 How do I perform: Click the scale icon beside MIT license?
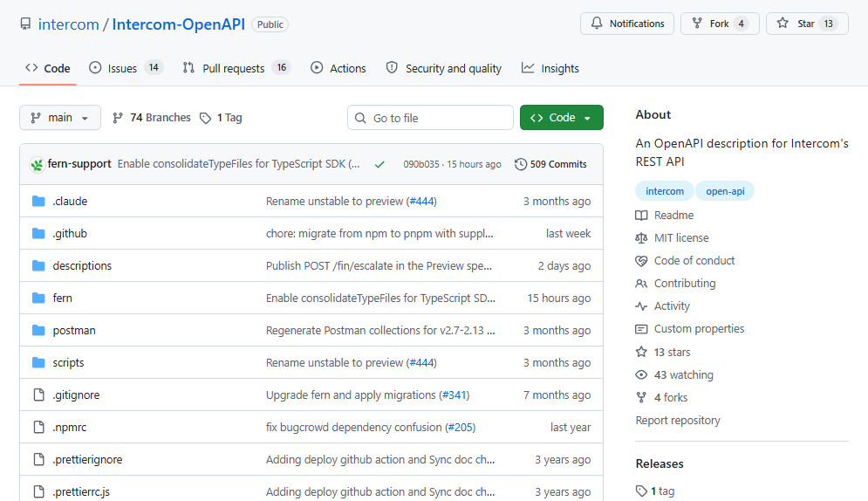[641, 238]
